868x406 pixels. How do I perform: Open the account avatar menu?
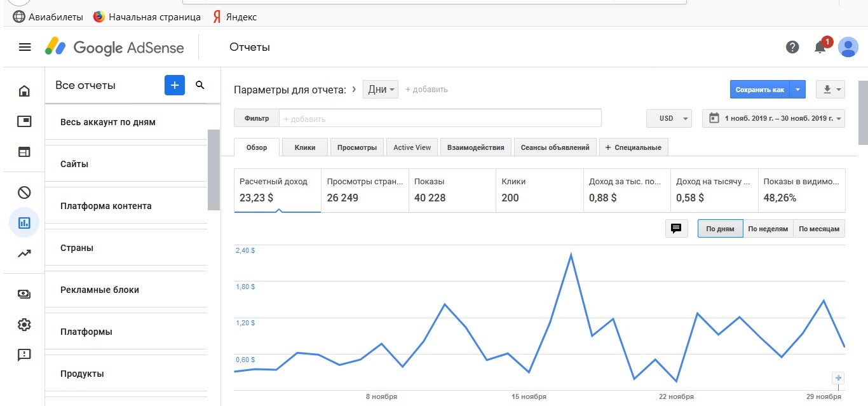pyautogui.click(x=848, y=47)
